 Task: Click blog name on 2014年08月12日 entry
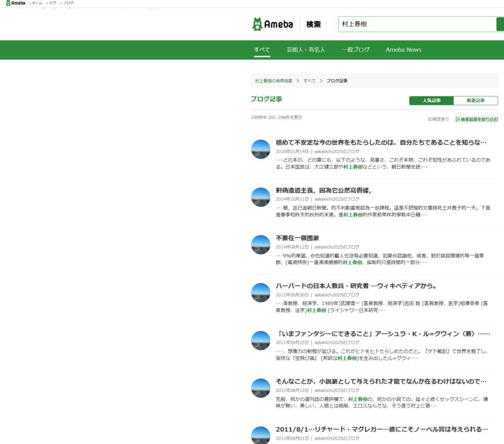[337, 247]
